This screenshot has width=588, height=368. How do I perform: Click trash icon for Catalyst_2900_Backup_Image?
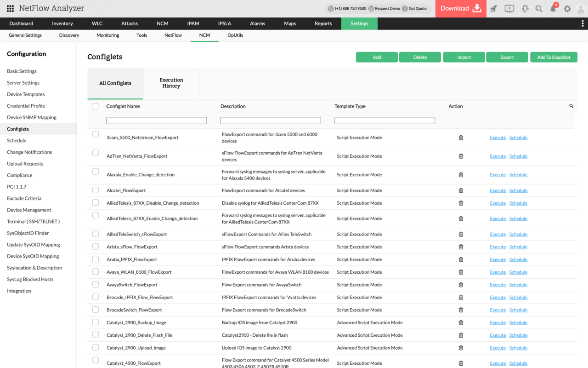click(461, 322)
